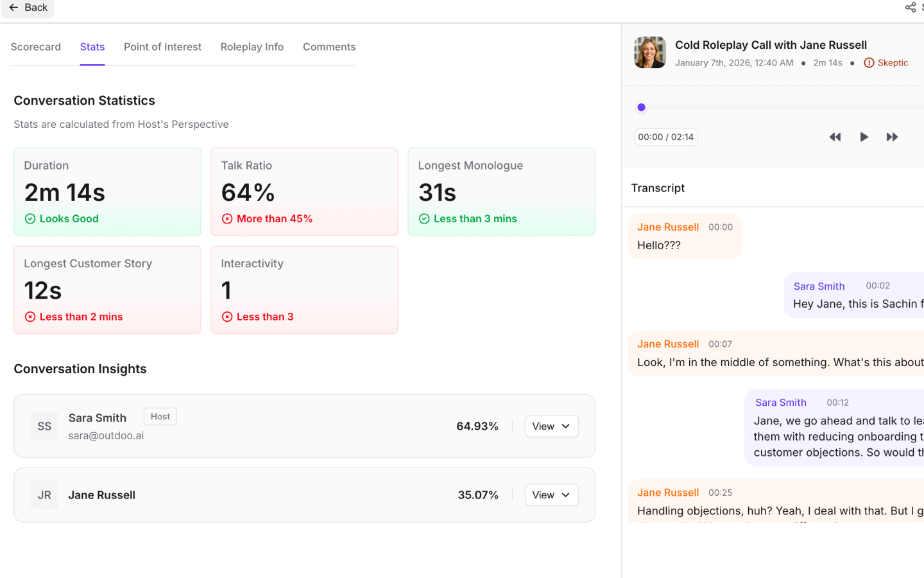Image resolution: width=924 pixels, height=578 pixels.
Task: Click the green check icon under Duration
Action: pyautogui.click(x=30, y=219)
